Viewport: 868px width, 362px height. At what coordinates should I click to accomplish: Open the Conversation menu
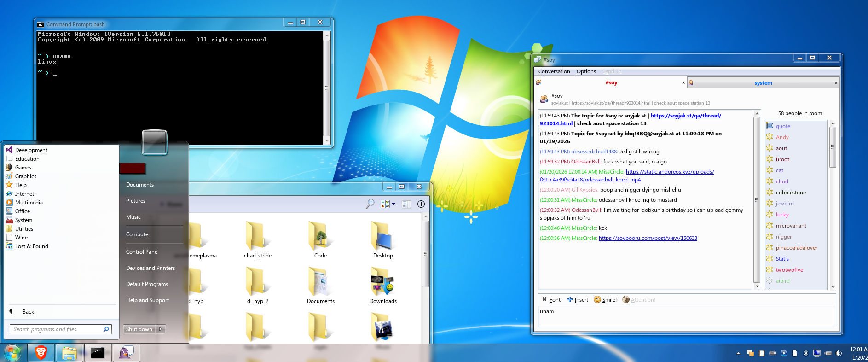click(554, 71)
